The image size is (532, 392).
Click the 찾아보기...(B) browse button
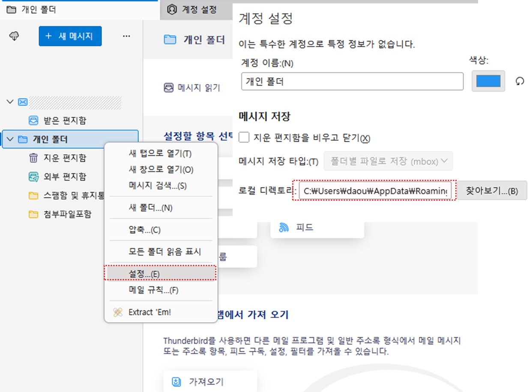[x=492, y=191]
